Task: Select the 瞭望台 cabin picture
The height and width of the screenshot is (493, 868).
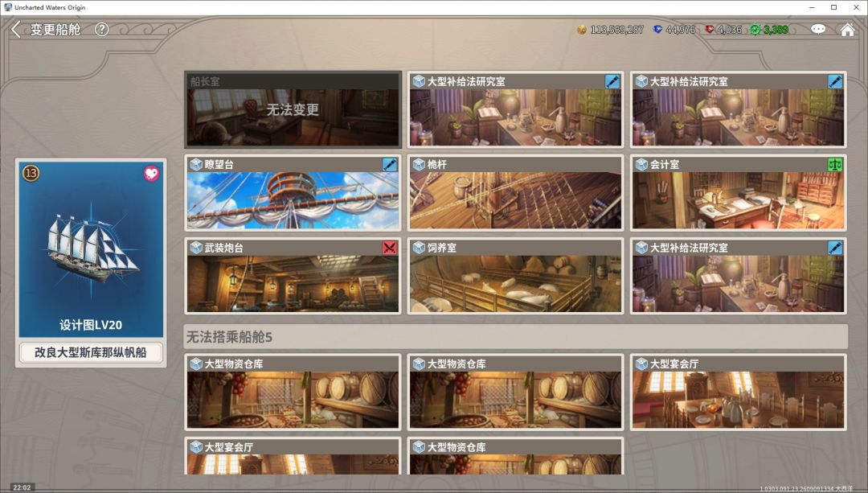Action: click(293, 200)
